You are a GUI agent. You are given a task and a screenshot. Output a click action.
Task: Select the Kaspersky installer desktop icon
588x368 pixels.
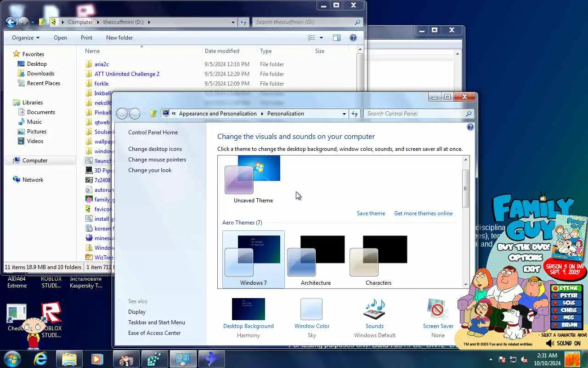click(x=86, y=282)
